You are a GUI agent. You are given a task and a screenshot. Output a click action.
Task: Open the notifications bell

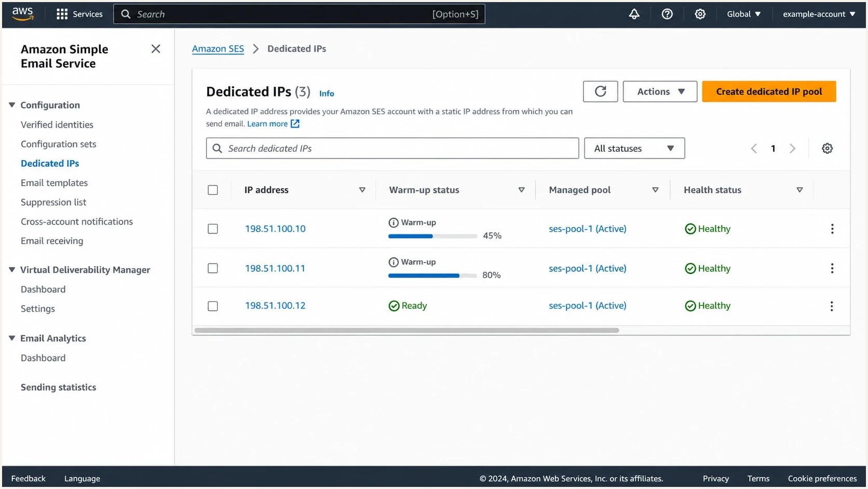point(634,14)
